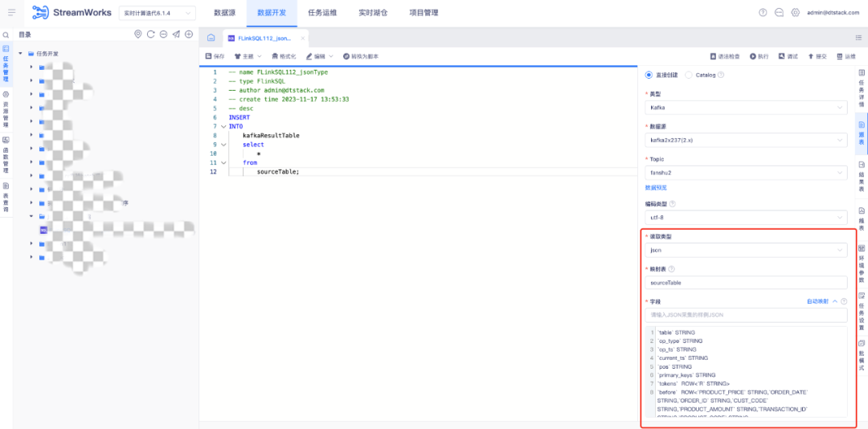The width and height of the screenshot is (868, 429).
Task: Switch to the 任务运维 top menu
Action: tap(323, 13)
